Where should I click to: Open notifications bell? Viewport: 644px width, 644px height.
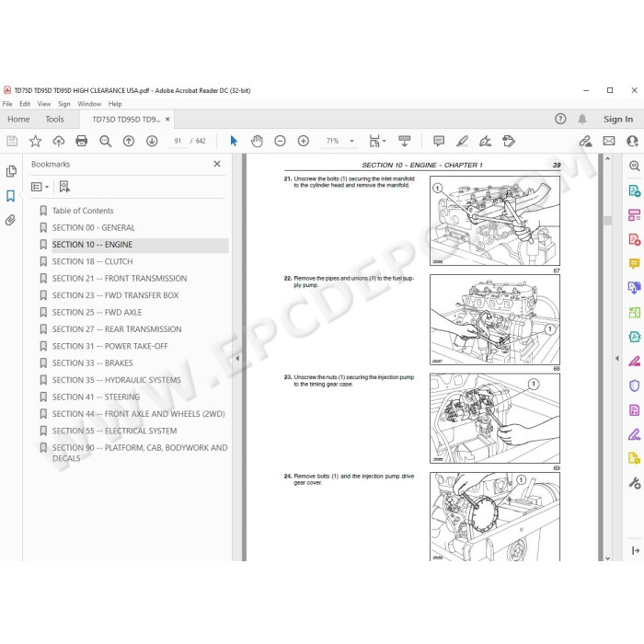tap(582, 119)
